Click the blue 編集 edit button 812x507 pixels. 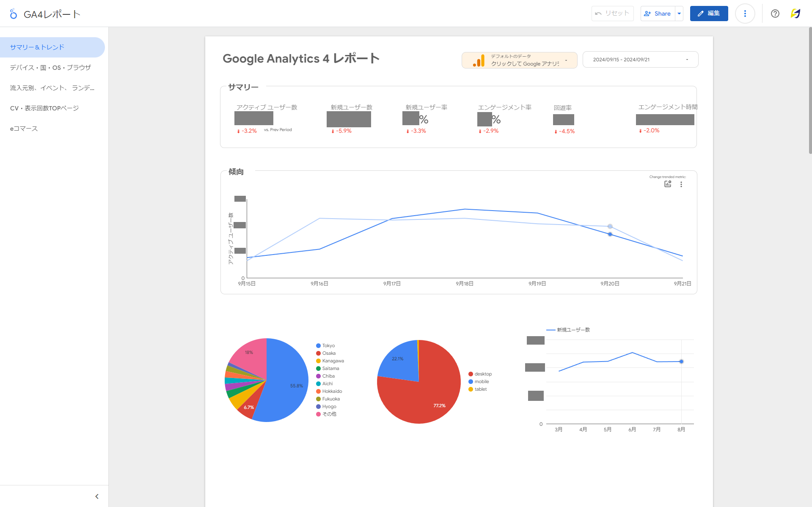click(x=709, y=14)
